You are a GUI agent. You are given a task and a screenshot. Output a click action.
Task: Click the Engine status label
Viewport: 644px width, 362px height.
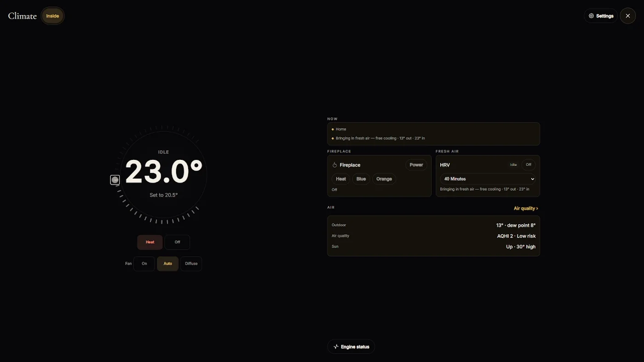355,347
